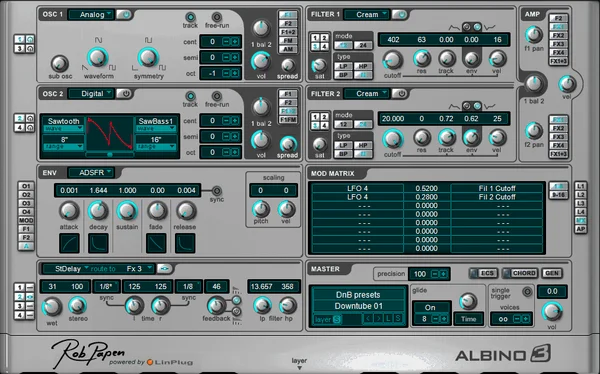600x374 pixels.
Task: Adjust the master vol knob
Action: [x=552, y=311]
